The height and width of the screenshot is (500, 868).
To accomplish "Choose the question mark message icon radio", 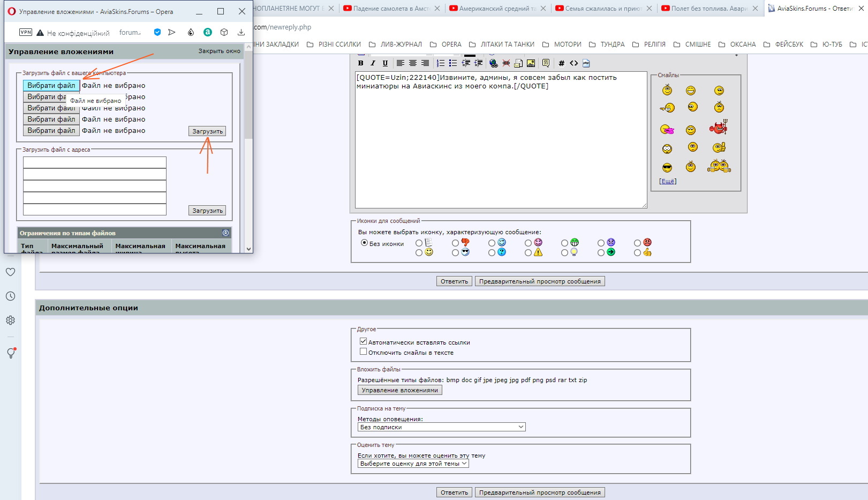I will [492, 253].
